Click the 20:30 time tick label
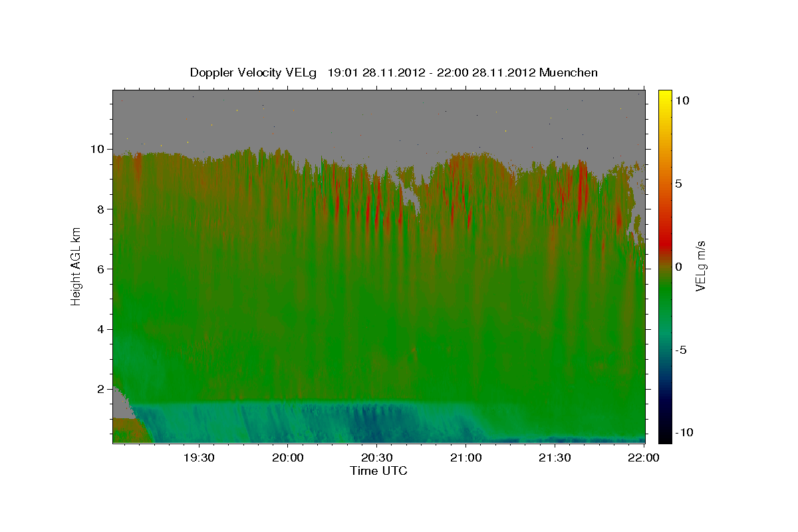 (376, 458)
